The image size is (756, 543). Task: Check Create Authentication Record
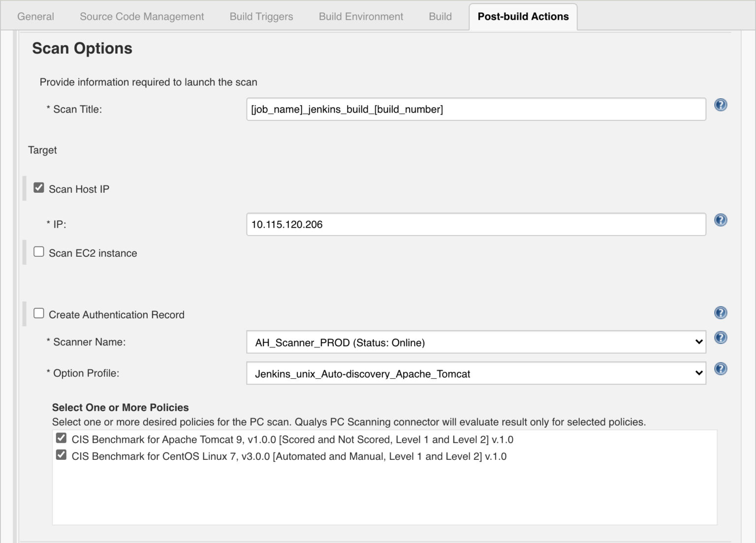click(x=38, y=312)
